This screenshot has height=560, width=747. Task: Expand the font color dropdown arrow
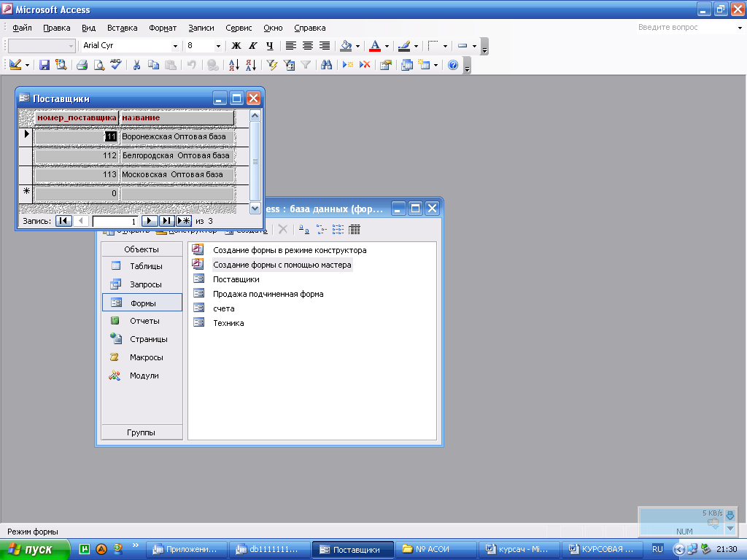tap(387, 46)
